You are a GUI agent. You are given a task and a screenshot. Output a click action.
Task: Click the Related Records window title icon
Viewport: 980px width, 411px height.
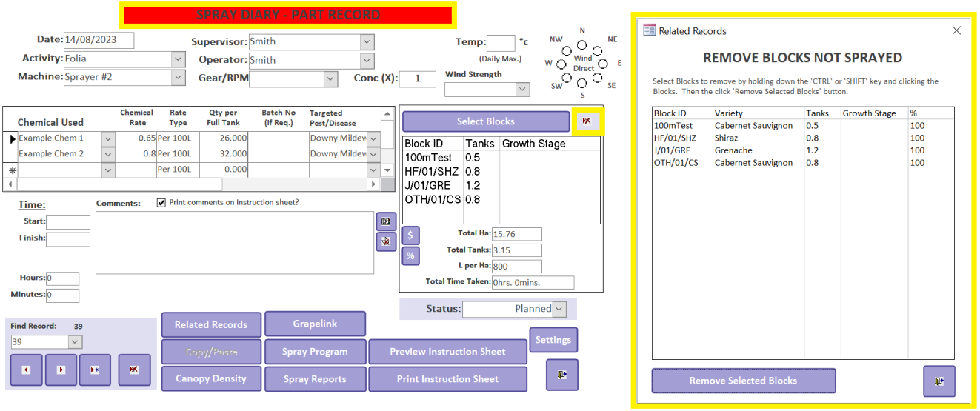(x=650, y=30)
